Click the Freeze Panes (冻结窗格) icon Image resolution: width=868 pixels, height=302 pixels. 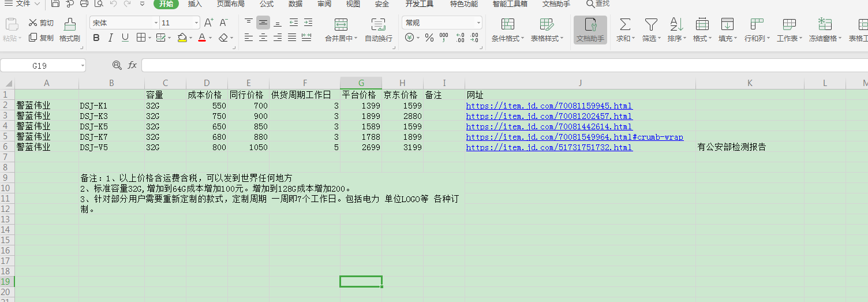tap(825, 24)
